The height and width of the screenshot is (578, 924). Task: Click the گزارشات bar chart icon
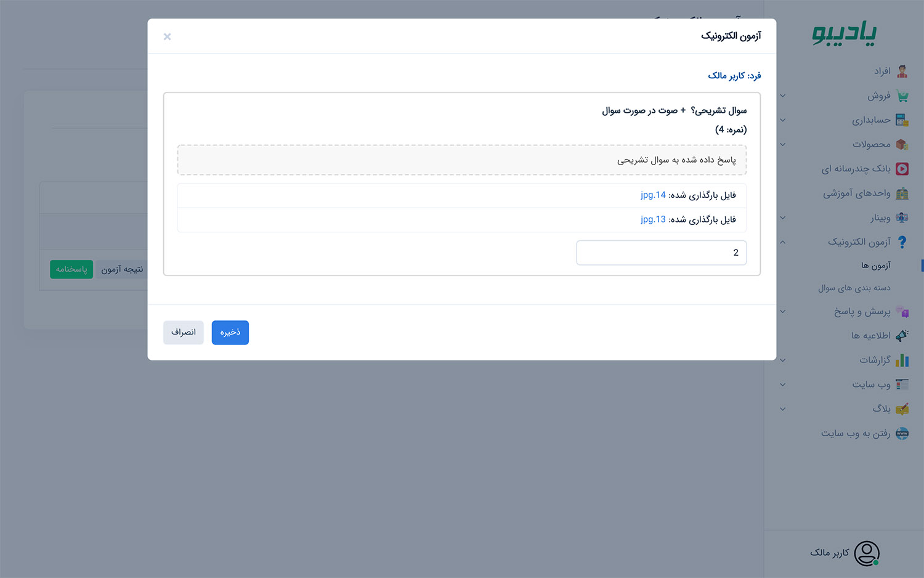[x=902, y=360]
